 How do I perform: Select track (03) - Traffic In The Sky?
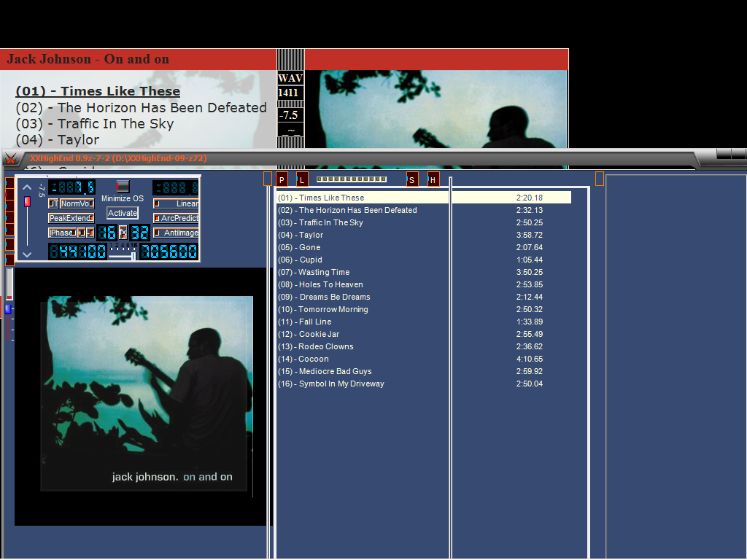point(424,222)
